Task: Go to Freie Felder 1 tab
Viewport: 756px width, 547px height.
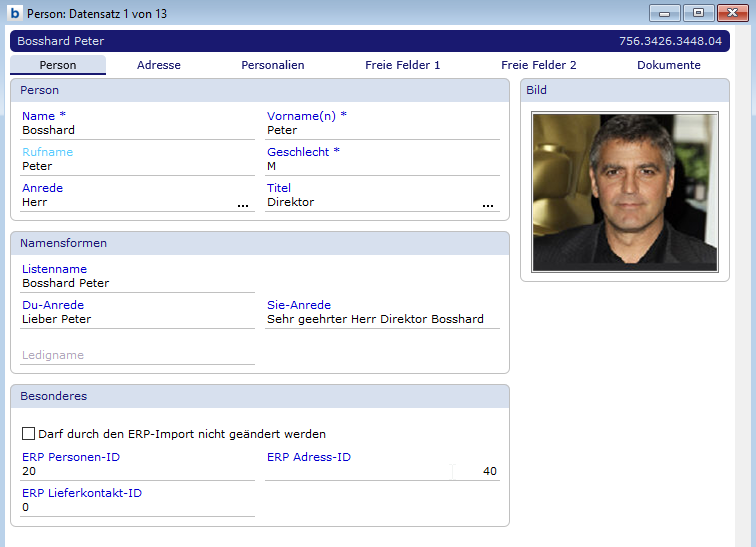Action: click(403, 65)
